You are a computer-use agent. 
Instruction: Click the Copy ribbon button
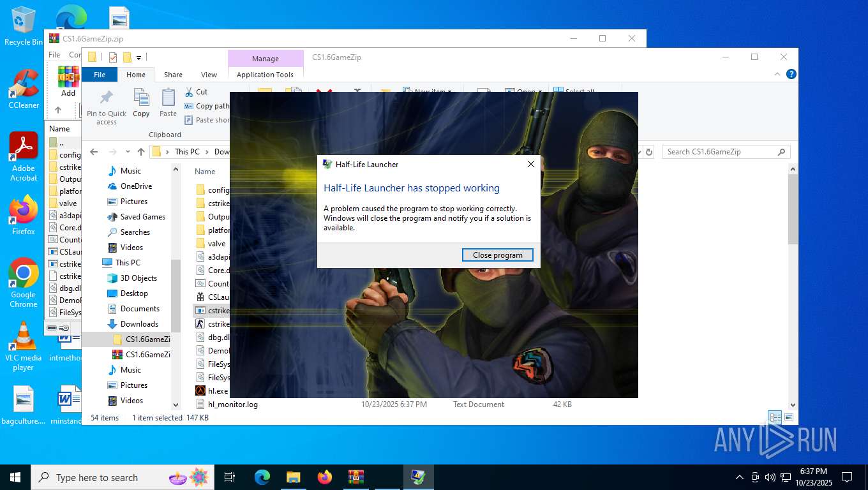coord(141,103)
